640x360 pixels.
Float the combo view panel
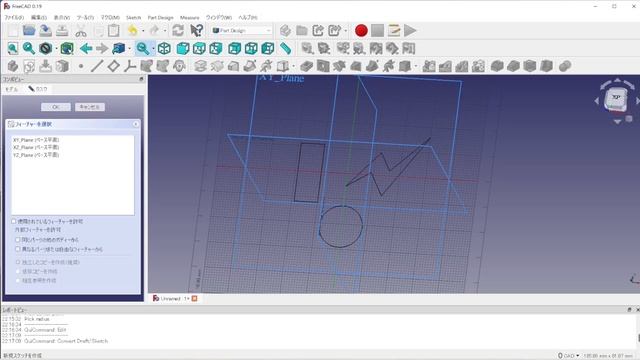click(141, 79)
